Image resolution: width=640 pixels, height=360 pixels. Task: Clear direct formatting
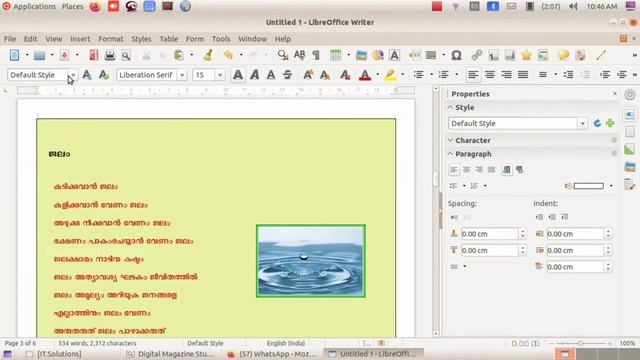(x=345, y=75)
